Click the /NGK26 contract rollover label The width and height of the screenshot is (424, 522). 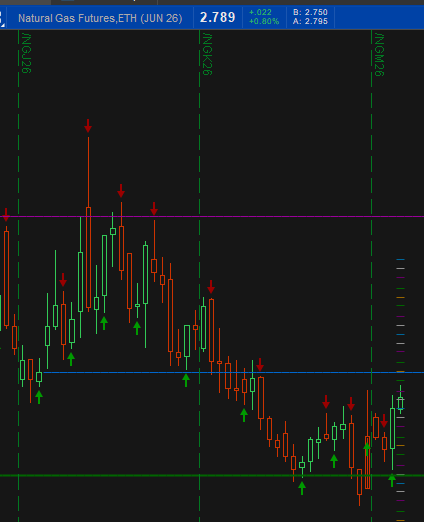click(x=207, y=54)
